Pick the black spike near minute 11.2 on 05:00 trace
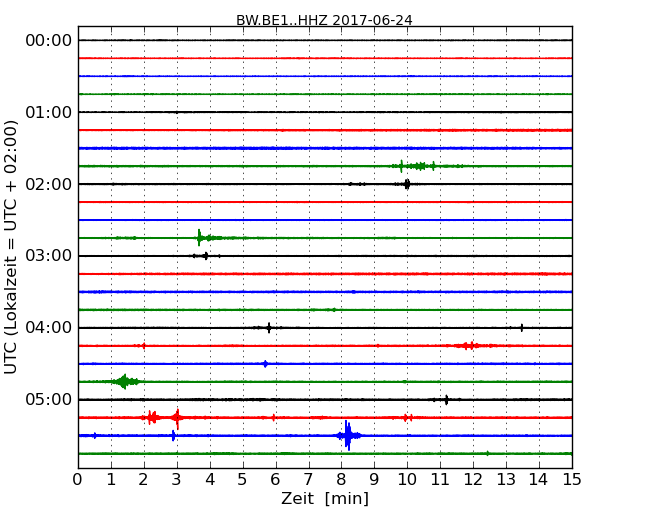The height and width of the screenshot is (520, 650). click(446, 400)
